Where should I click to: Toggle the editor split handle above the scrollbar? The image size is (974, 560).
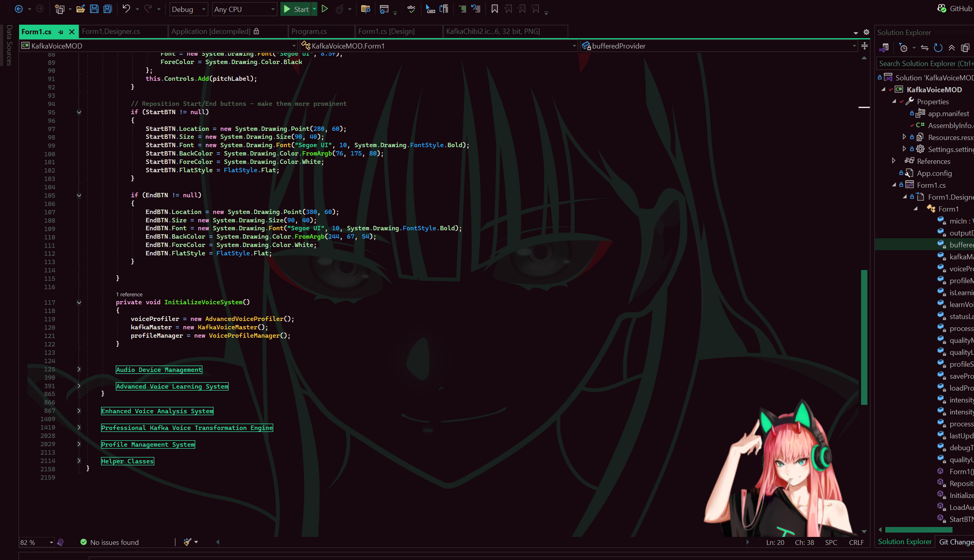[x=865, y=46]
